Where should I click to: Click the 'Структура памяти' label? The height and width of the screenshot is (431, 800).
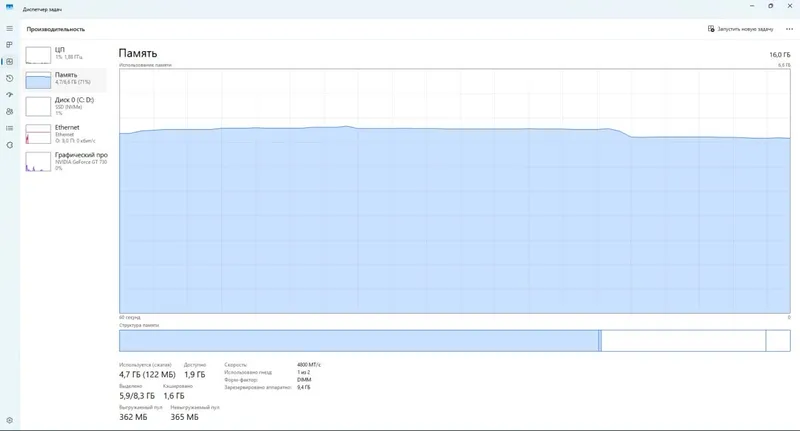coord(139,325)
